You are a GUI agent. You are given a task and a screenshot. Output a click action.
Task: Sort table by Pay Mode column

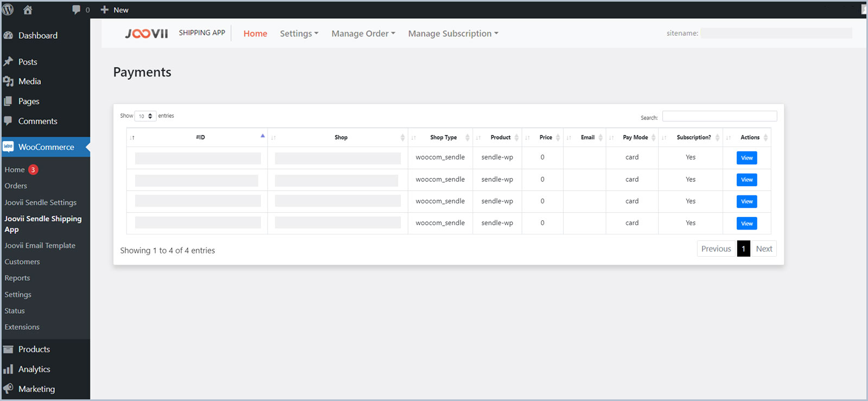pos(635,137)
